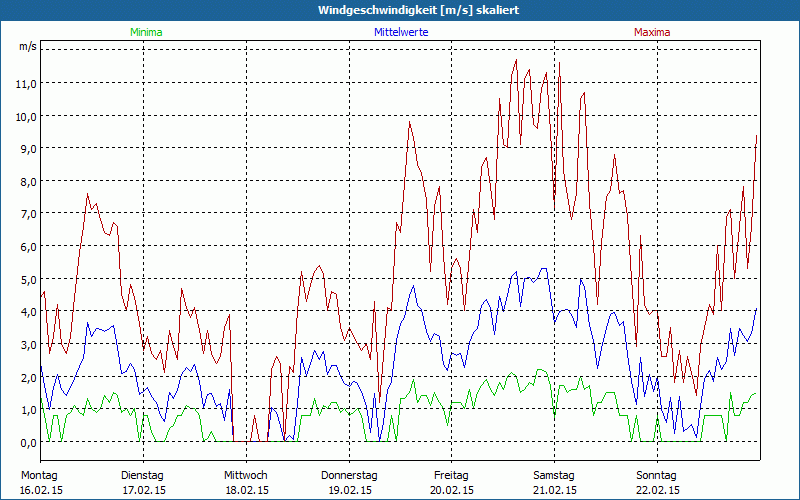Click the date 16.02.15 on the axis
Image resolution: width=800 pixels, height=500 pixels.
tap(40, 490)
